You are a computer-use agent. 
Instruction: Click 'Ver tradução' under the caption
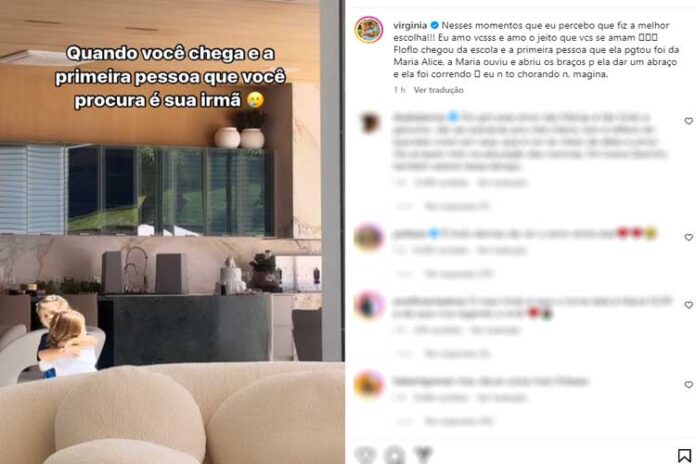point(439,90)
